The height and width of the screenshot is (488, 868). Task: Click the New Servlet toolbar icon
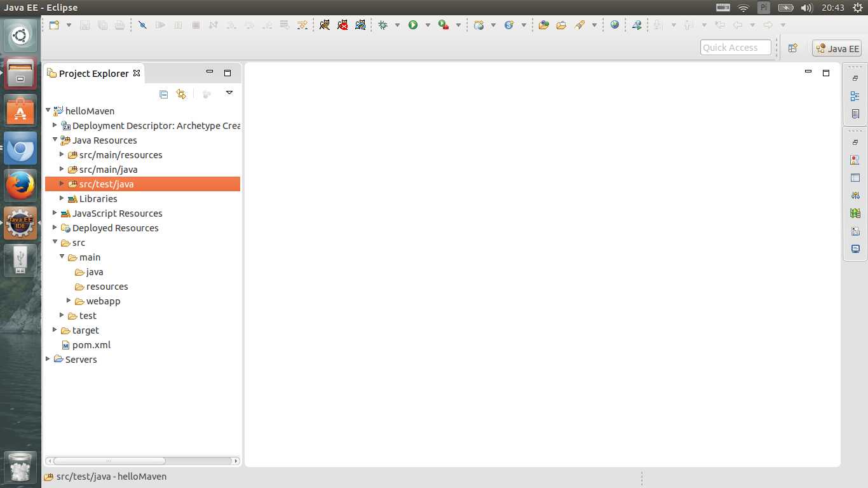click(x=509, y=25)
